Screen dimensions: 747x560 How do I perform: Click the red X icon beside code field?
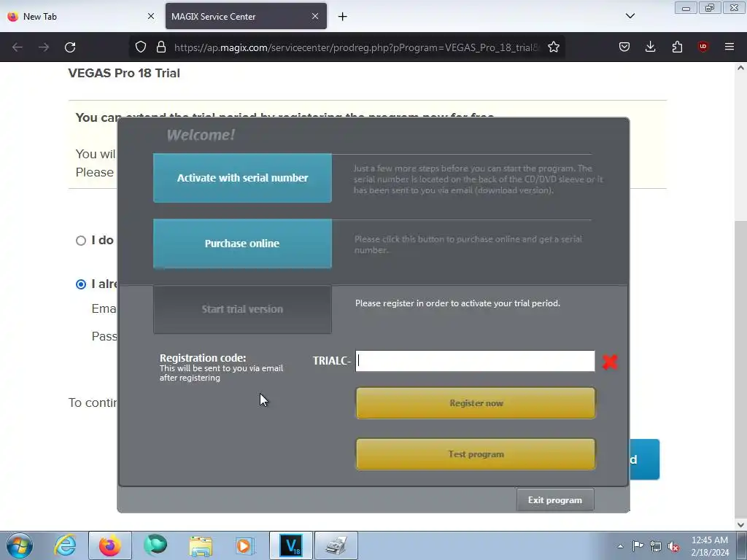[610, 362]
